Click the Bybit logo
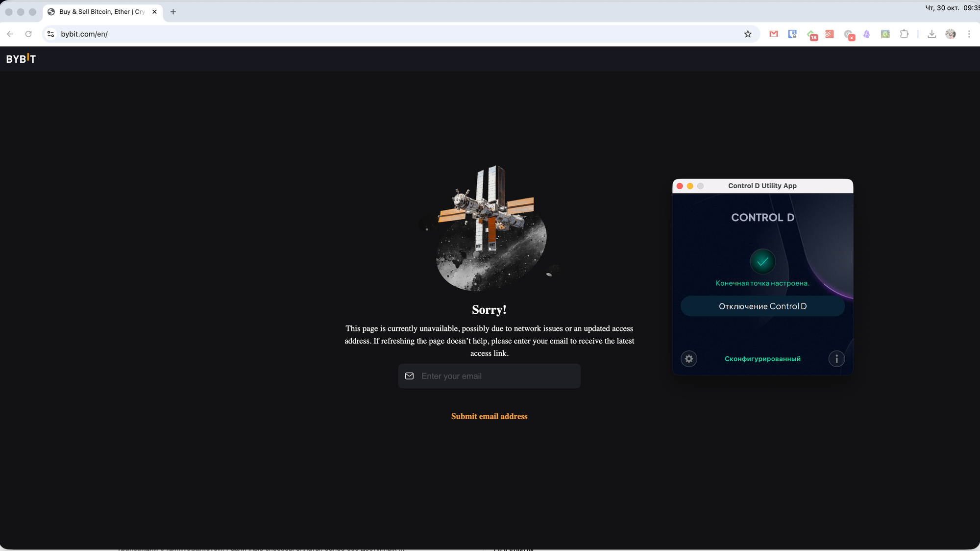 click(x=21, y=59)
